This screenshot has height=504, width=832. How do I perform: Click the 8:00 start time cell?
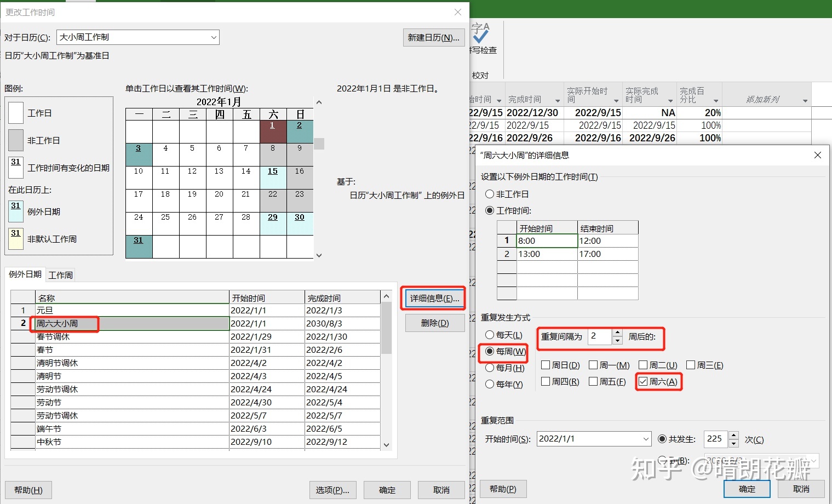coord(547,240)
